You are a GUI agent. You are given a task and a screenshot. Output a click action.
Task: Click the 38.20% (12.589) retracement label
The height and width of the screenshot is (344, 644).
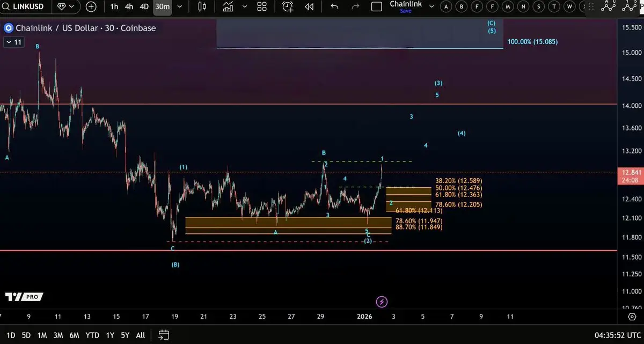[x=458, y=181]
